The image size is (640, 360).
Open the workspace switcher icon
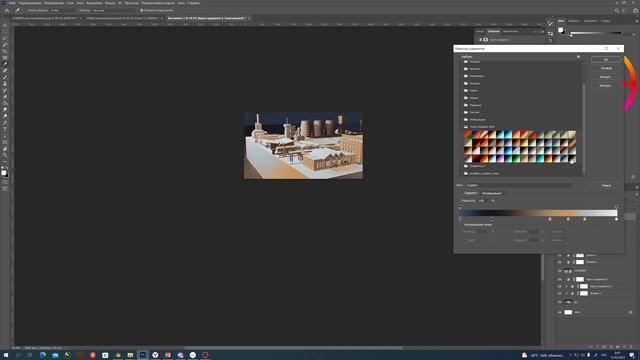[x=625, y=10]
